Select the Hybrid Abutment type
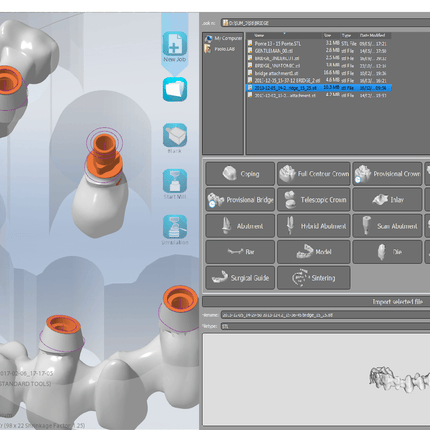The height and width of the screenshot is (430, 430). coord(314,226)
